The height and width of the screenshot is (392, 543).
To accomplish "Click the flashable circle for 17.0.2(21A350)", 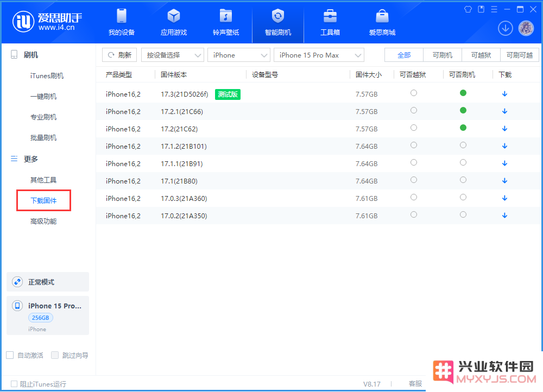I will [x=463, y=214].
